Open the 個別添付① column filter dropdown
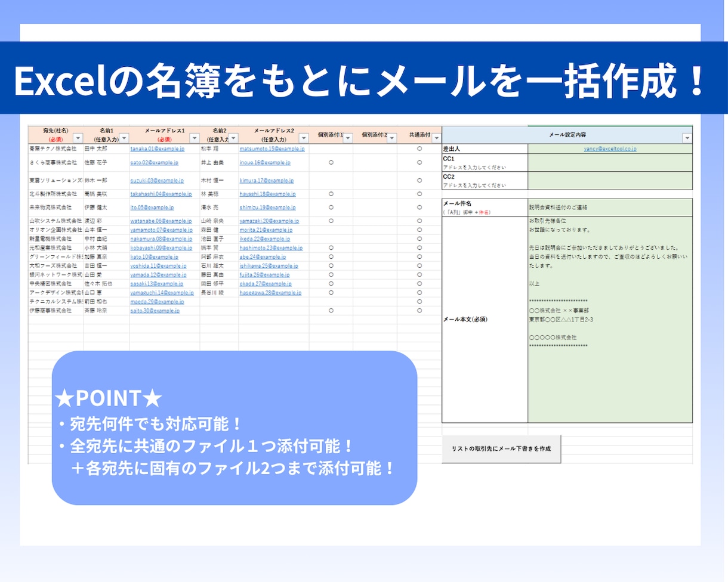Screen dimensions: 728x582 point(348,138)
